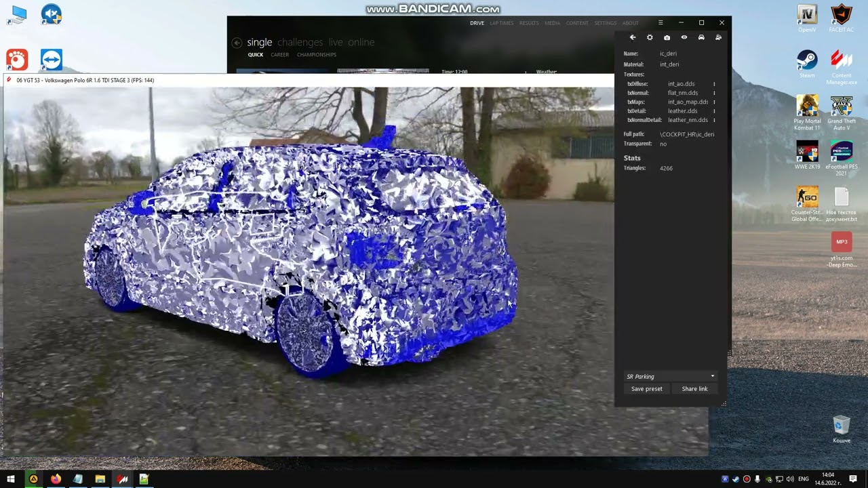Open the RESULTS tab

529,23
